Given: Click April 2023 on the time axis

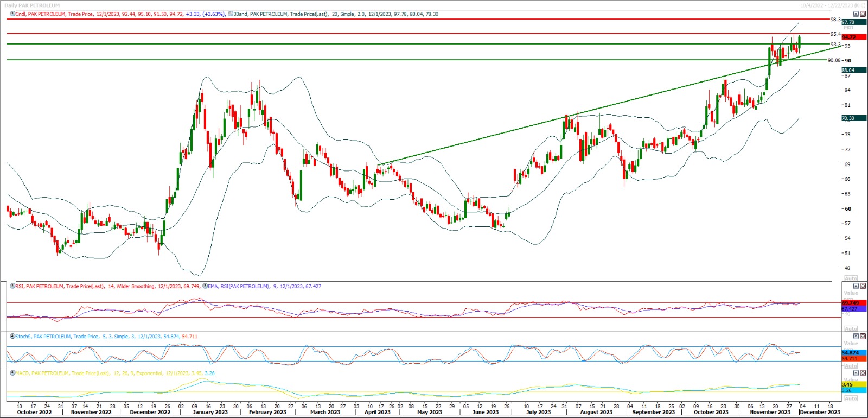Looking at the screenshot, I should pos(377,412).
